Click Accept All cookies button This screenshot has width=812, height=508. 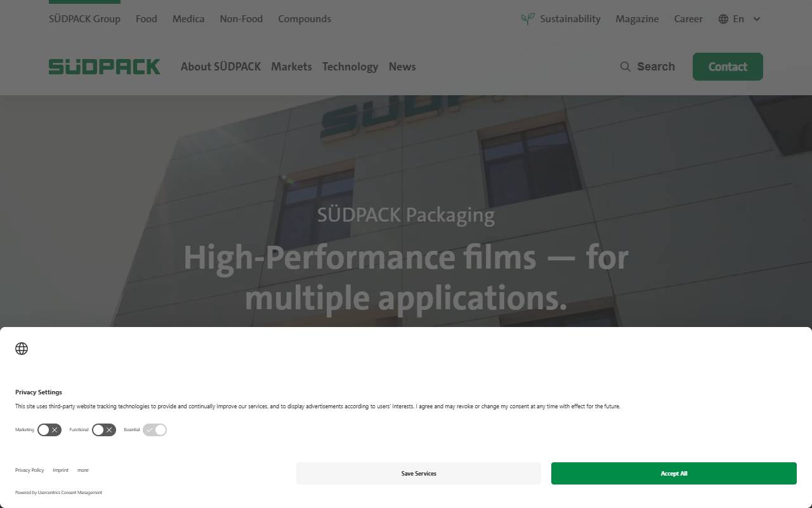tap(674, 474)
